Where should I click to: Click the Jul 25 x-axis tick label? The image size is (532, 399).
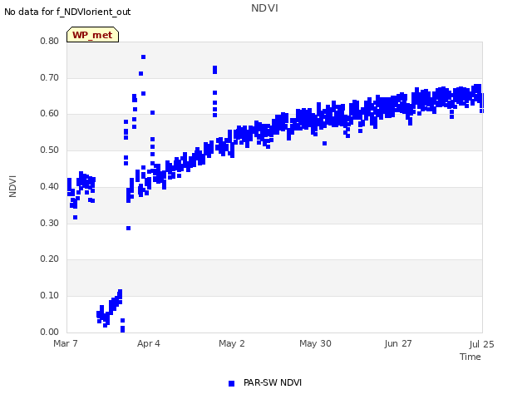click(x=482, y=344)
